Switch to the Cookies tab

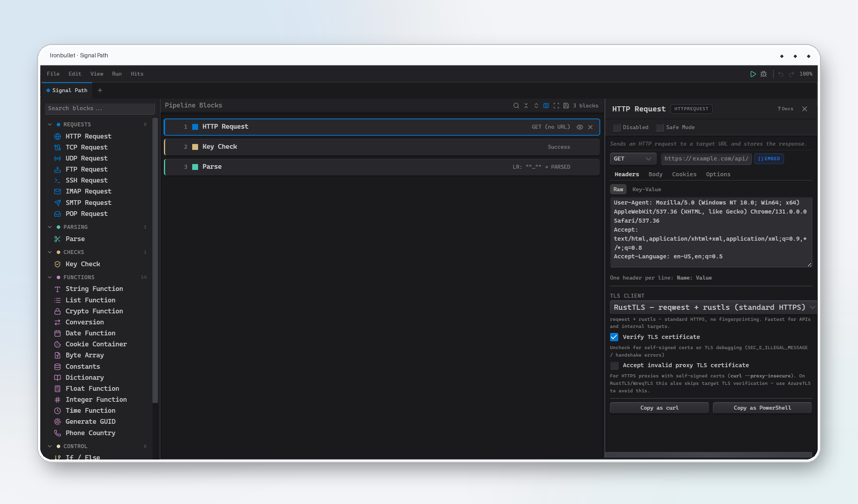click(684, 174)
